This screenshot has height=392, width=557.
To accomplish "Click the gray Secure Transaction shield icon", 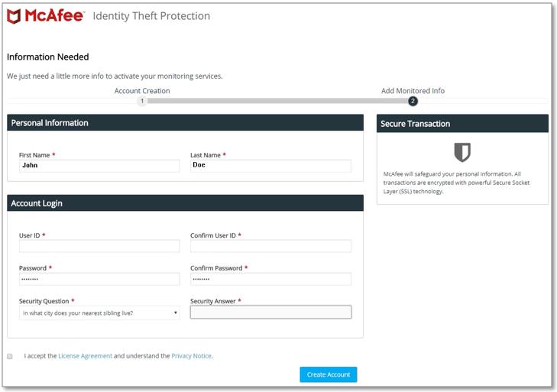I will coord(462,152).
